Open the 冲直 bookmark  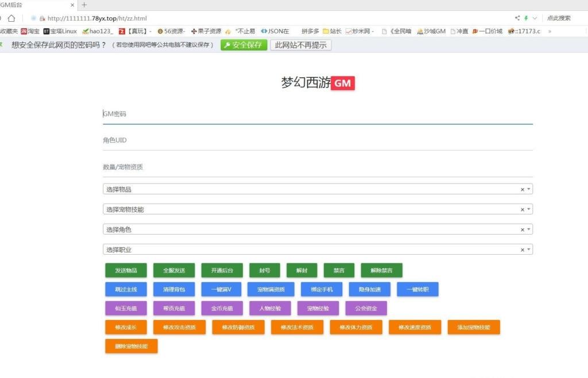pyautogui.click(x=459, y=31)
